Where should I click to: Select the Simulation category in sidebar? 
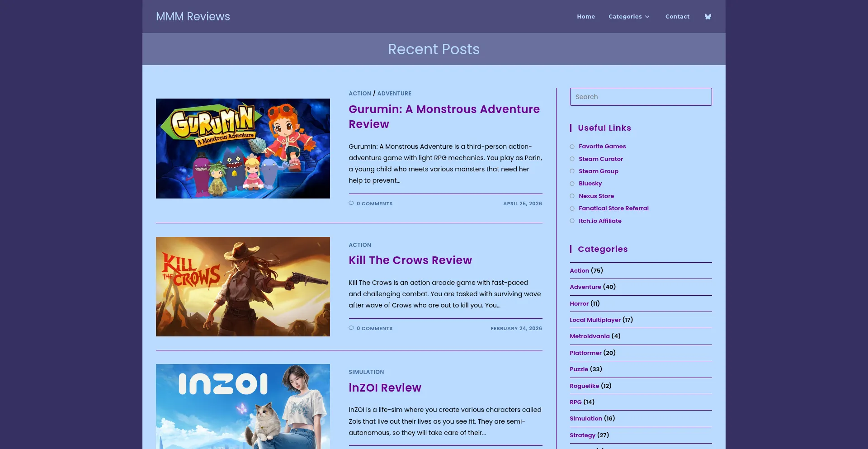pos(586,418)
